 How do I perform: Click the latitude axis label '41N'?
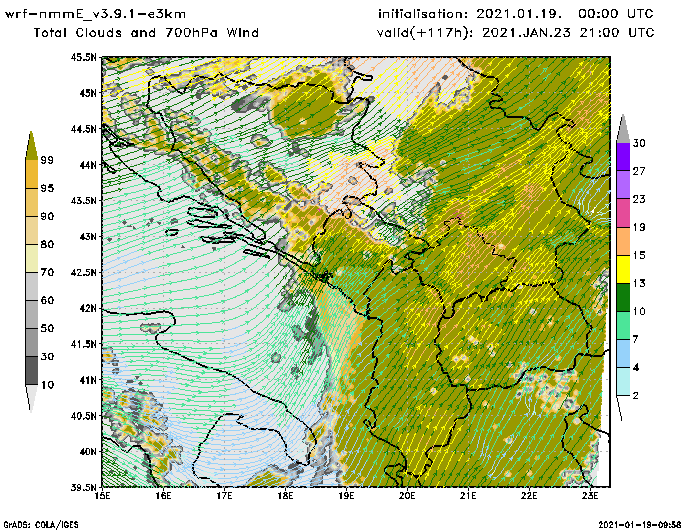click(88, 380)
